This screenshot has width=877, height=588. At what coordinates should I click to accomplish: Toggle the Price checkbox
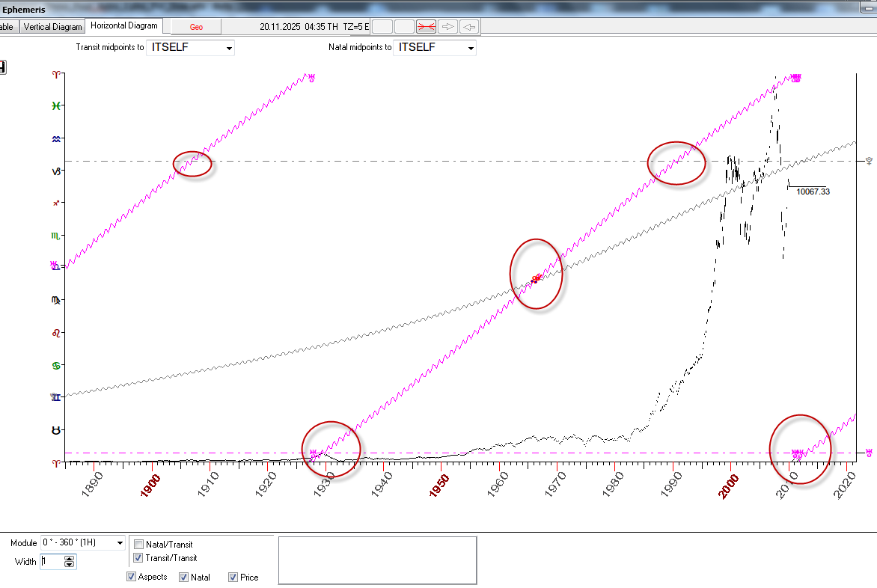click(x=233, y=577)
